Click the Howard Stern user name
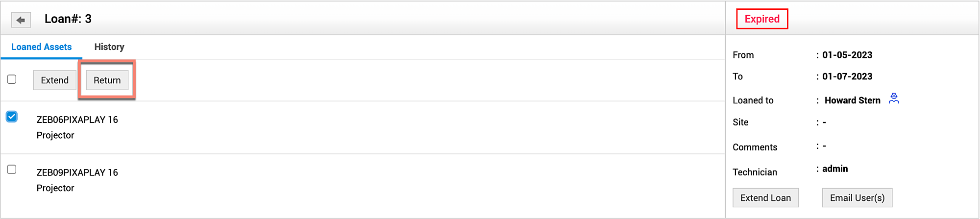This screenshot has width=980, height=219. click(852, 100)
